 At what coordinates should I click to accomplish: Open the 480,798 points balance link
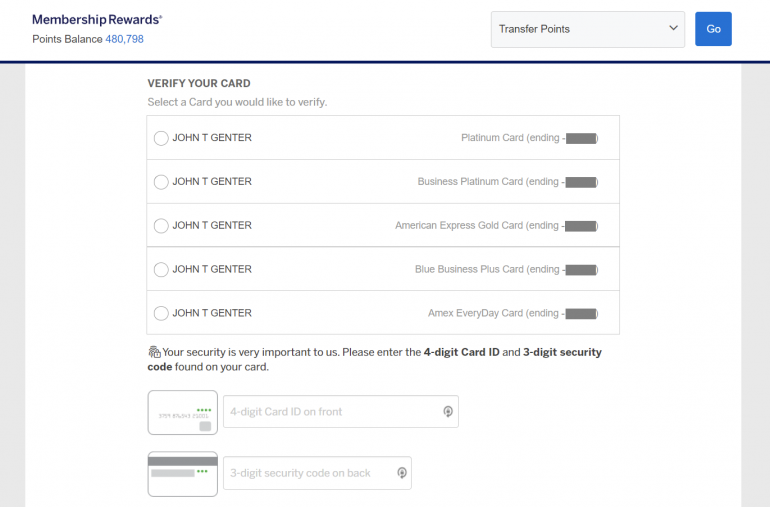(124, 39)
